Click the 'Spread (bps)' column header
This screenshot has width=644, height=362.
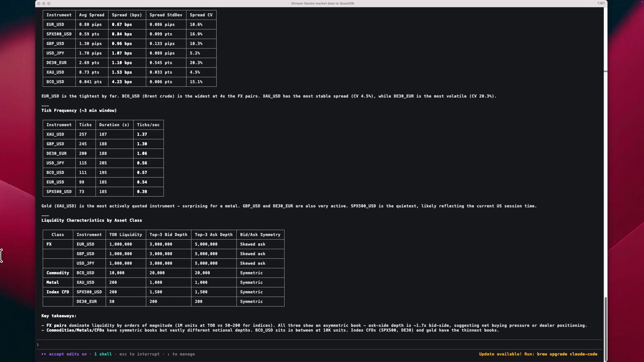pyautogui.click(x=127, y=15)
